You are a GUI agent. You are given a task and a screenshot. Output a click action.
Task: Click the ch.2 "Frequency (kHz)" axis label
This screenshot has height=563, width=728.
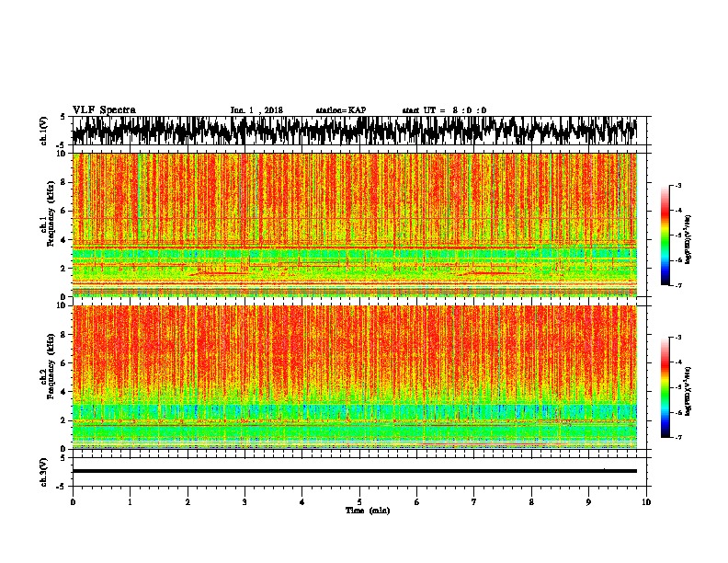tap(51, 365)
